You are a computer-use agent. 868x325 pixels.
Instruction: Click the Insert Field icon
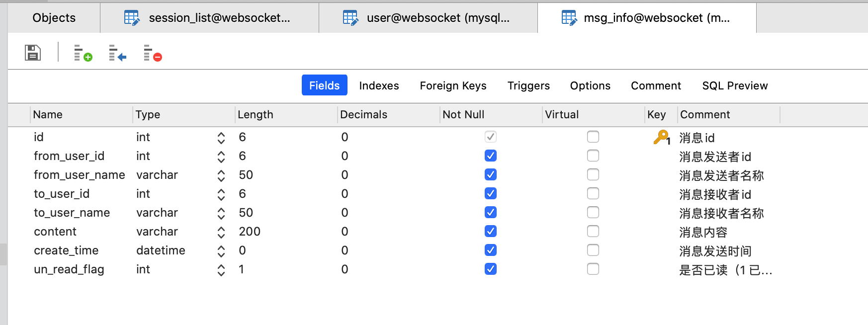118,53
